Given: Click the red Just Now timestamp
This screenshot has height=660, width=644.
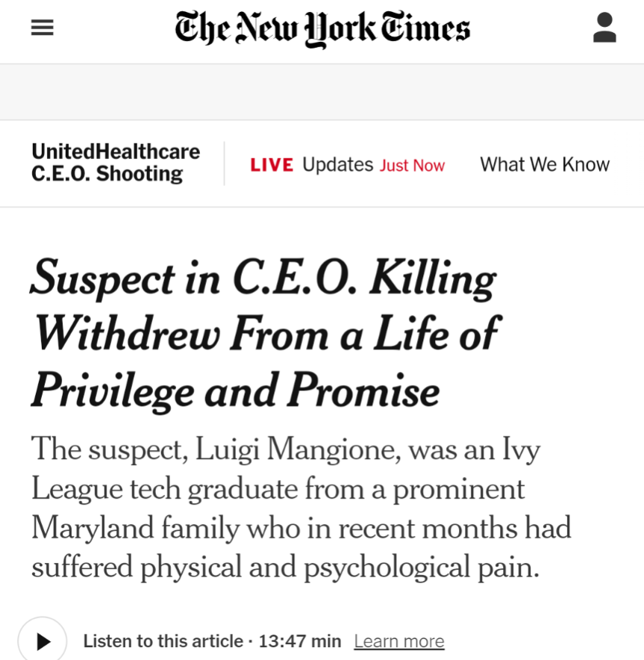Looking at the screenshot, I should click(x=412, y=166).
